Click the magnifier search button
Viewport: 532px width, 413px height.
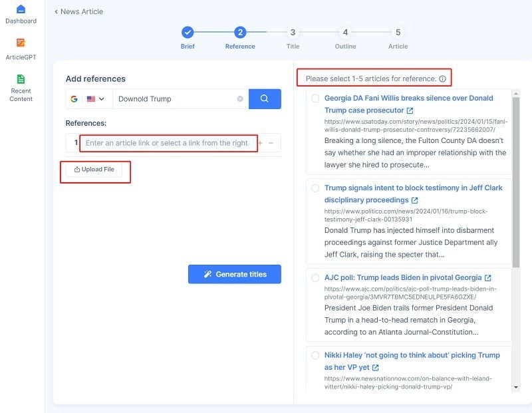pyautogui.click(x=265, y=98)
